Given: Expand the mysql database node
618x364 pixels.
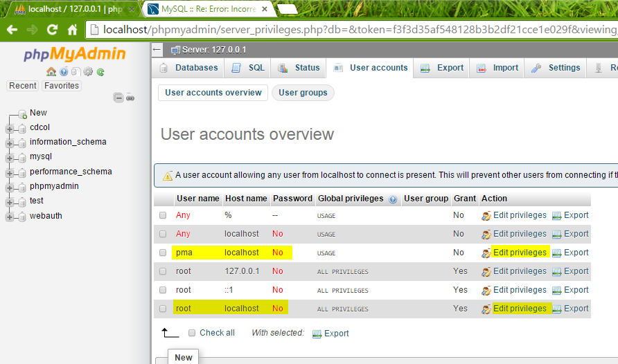Looking at the screenshot, I should pyautogui.click(x=10, y=158).
